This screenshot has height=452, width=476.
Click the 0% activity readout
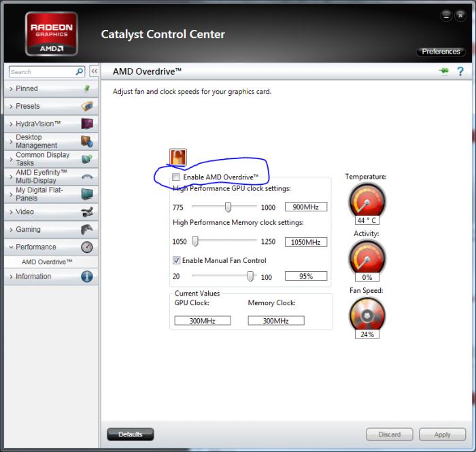pyautogui.click(x=367, y=277)
